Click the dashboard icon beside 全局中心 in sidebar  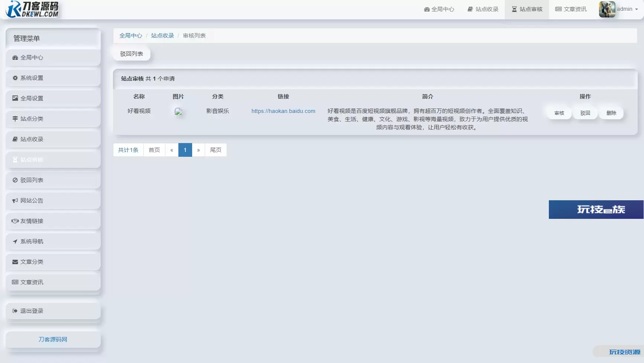point(15,58)
